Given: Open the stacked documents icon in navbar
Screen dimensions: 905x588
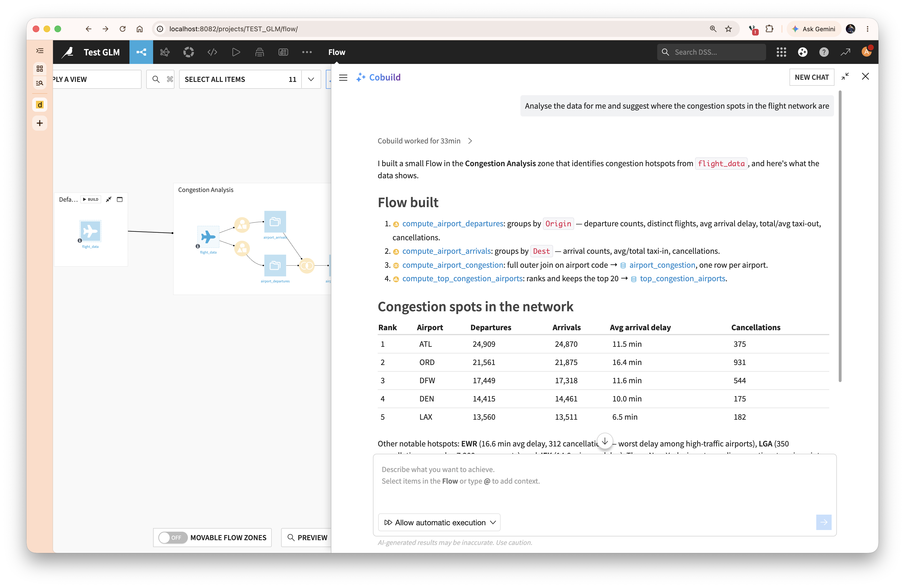Looking at the screenshot, I should coord(260,52).
